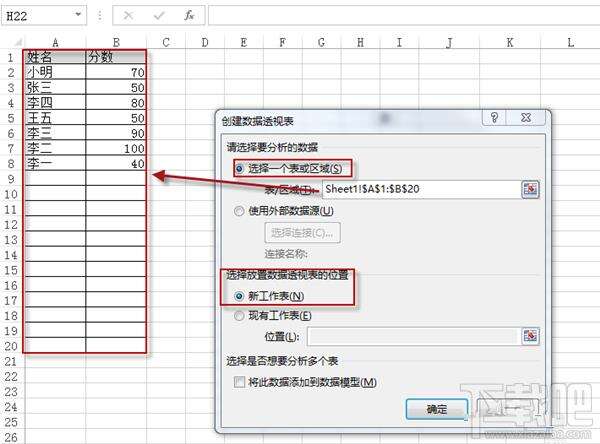Click the 表/区域 input field

click(422, 189)
